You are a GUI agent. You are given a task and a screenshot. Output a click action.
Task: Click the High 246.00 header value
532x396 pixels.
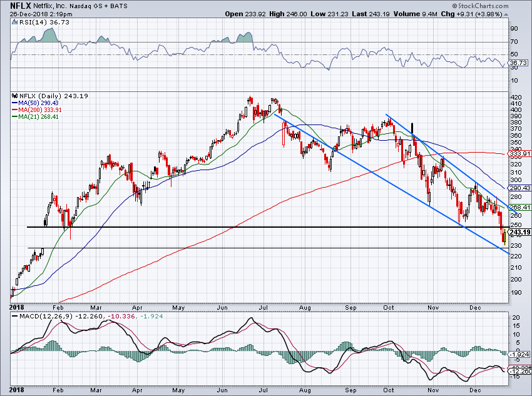pos(288,14)
